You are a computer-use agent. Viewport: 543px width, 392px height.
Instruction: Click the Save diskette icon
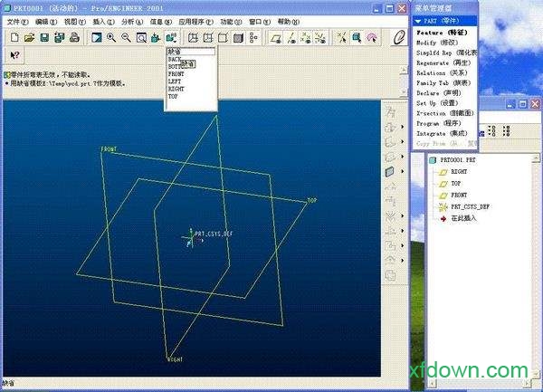click(44, 37)
